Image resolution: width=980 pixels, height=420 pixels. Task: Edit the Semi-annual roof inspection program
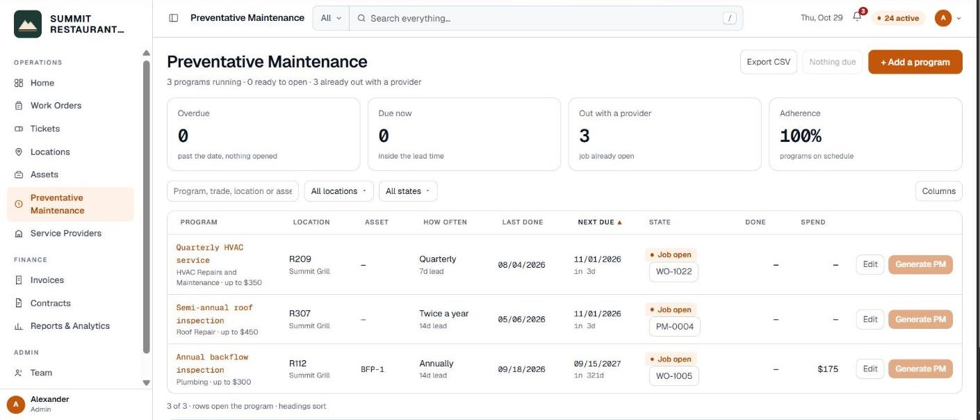pos(870,319)
